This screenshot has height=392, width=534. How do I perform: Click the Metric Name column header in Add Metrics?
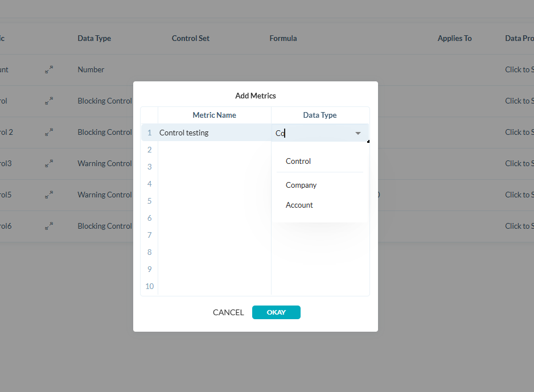(x=214, y=115)
